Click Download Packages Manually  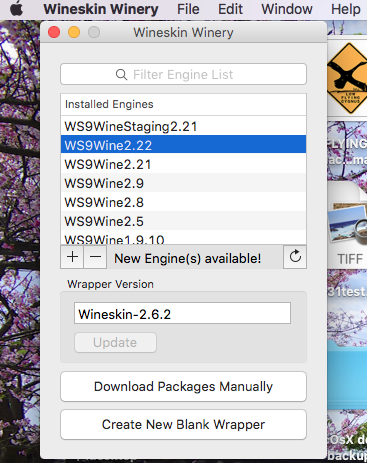(183, 387)
